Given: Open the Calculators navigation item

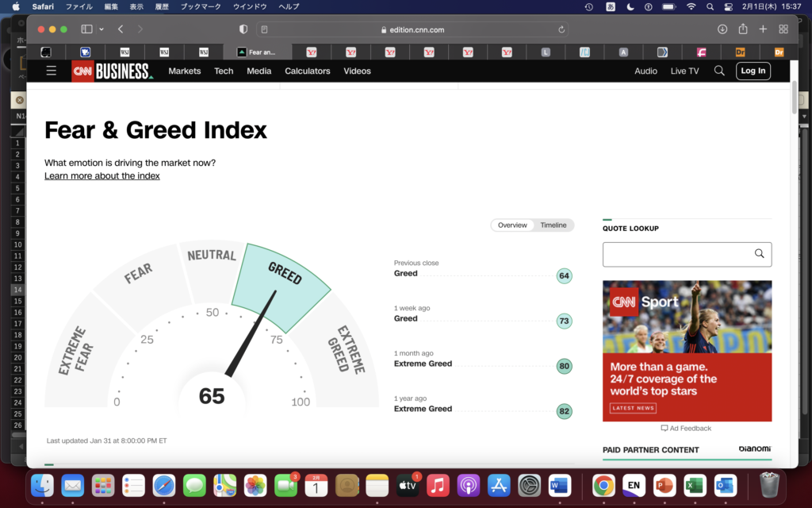Looking at the screenshot, I should 308,71.
